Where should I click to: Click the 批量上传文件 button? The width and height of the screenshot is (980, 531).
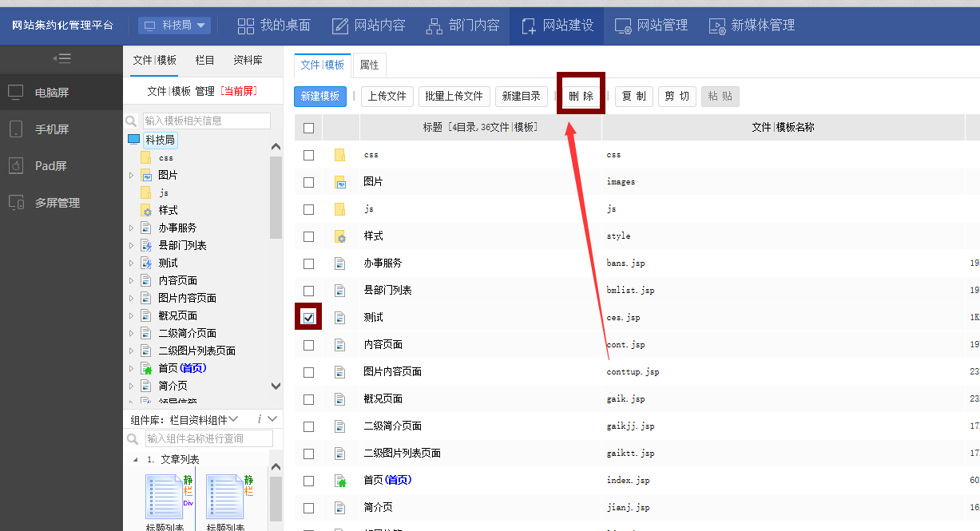point(454,97)
